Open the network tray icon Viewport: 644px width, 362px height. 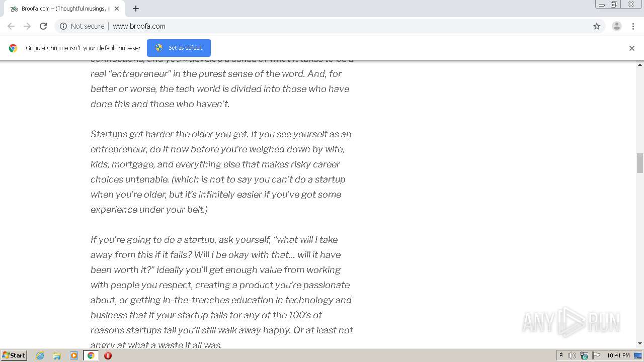pyautogui.click(x=584, y=355)
